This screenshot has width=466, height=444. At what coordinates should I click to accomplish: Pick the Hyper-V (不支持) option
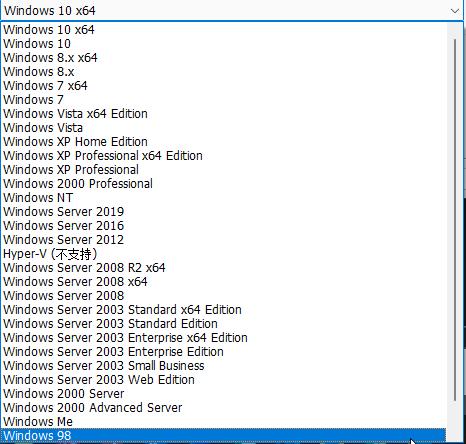(223, 254)
